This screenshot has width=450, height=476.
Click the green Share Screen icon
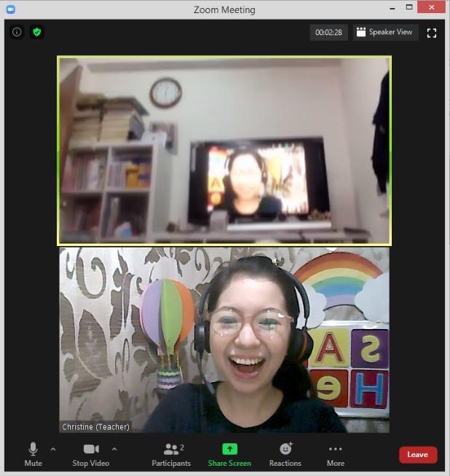coord(229,449)
